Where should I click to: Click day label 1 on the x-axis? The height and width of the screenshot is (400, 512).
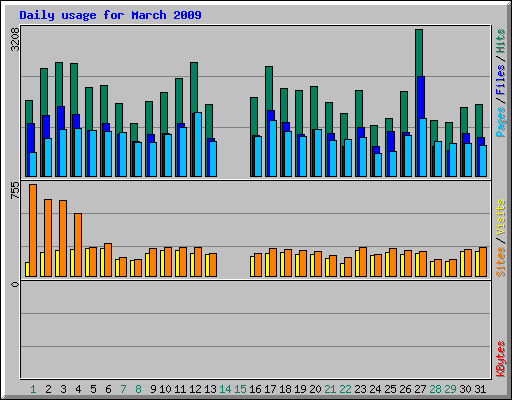coord(33,389)
